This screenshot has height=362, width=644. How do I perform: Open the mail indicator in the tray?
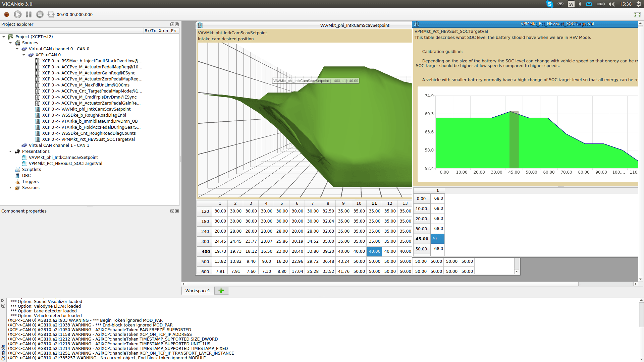(x=589, y=4)
